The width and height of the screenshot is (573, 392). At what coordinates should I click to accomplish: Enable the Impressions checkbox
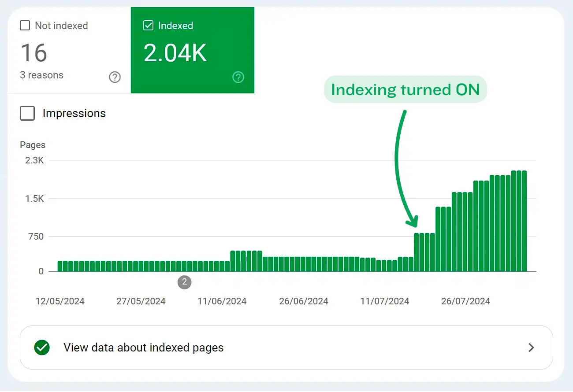(x=27, y=113)
